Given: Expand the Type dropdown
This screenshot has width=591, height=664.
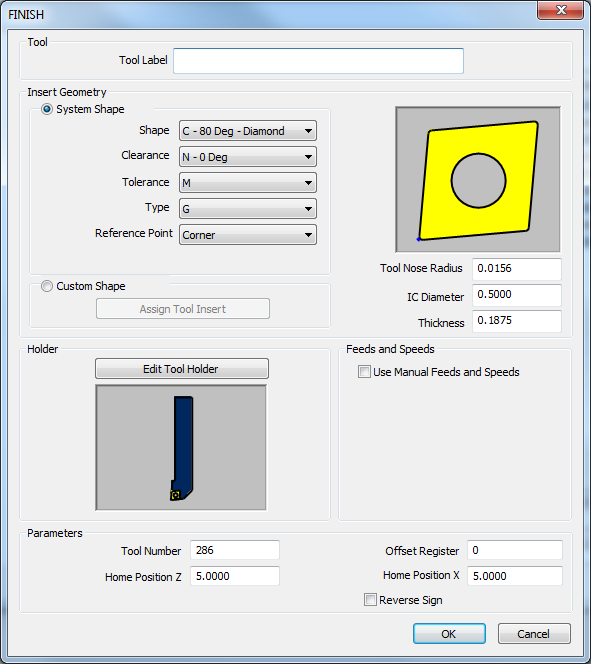Looking at the screenshot, I should [x=248, y=209].
